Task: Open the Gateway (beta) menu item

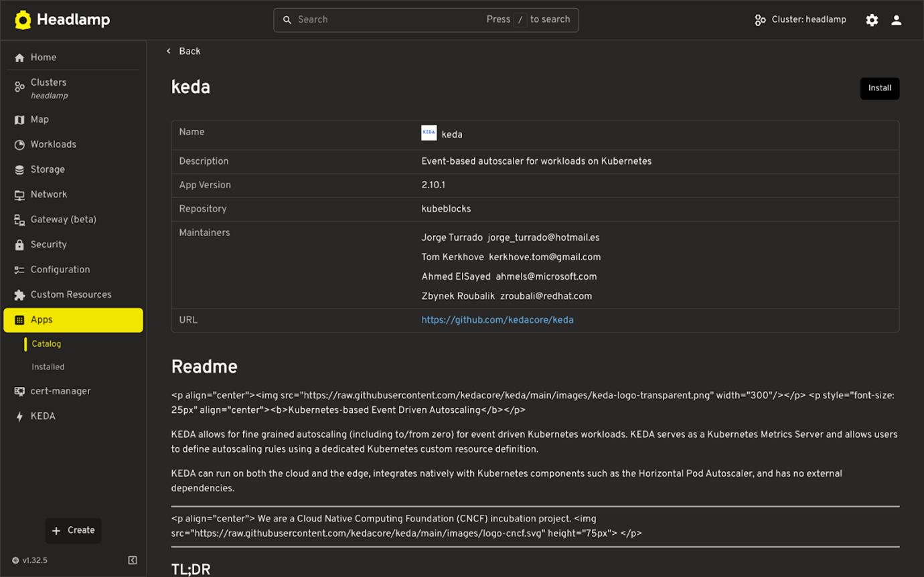Action: pos(64,220)
